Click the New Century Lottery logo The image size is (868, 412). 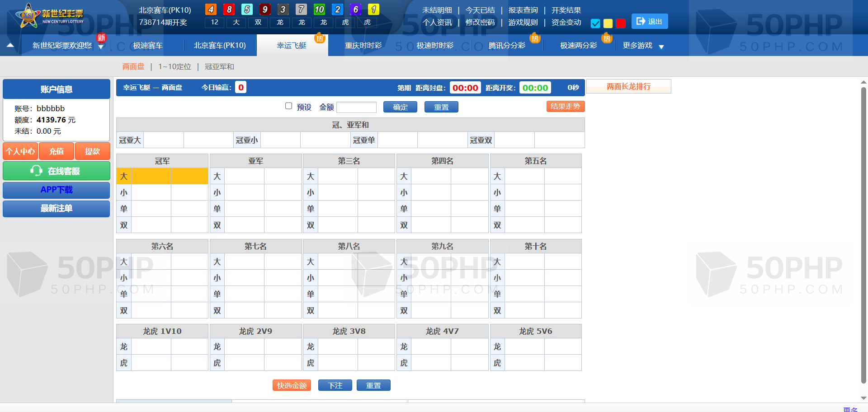coord(50,16)
